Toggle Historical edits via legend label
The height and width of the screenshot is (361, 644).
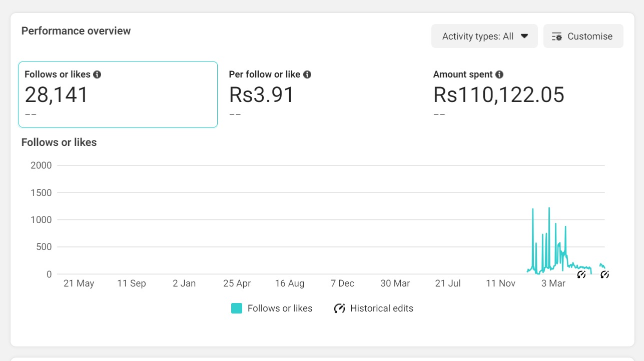[x=381, y=308]
